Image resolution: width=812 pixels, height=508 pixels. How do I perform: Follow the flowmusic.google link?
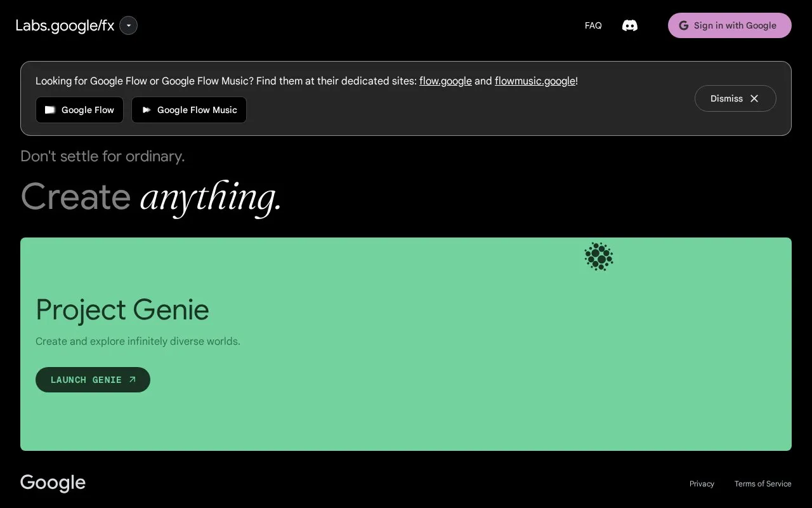point(535,81)
